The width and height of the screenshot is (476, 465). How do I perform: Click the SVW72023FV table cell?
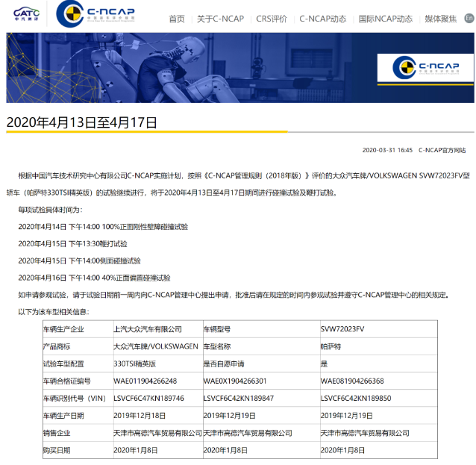379,329
